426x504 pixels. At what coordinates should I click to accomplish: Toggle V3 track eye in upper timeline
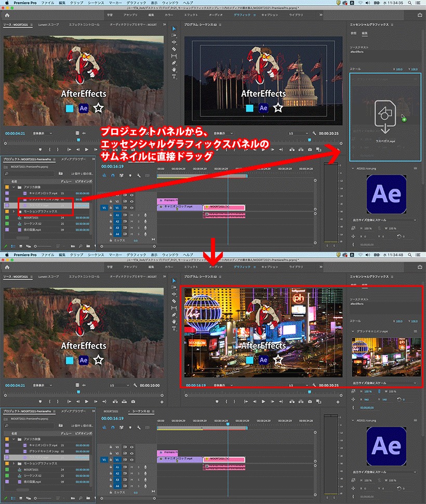[x=132, y=195]
